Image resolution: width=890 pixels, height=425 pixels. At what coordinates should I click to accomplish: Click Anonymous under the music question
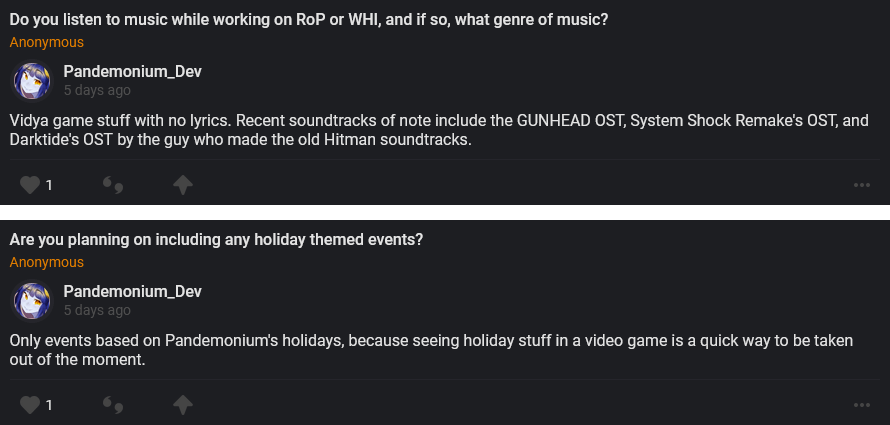click(47, 43)
